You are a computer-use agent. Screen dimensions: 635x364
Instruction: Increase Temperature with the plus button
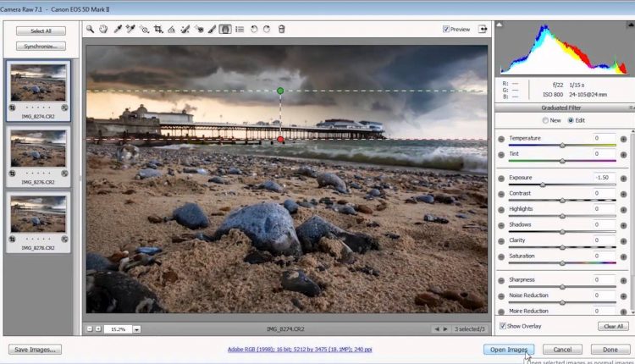click(x=623, y=139)
